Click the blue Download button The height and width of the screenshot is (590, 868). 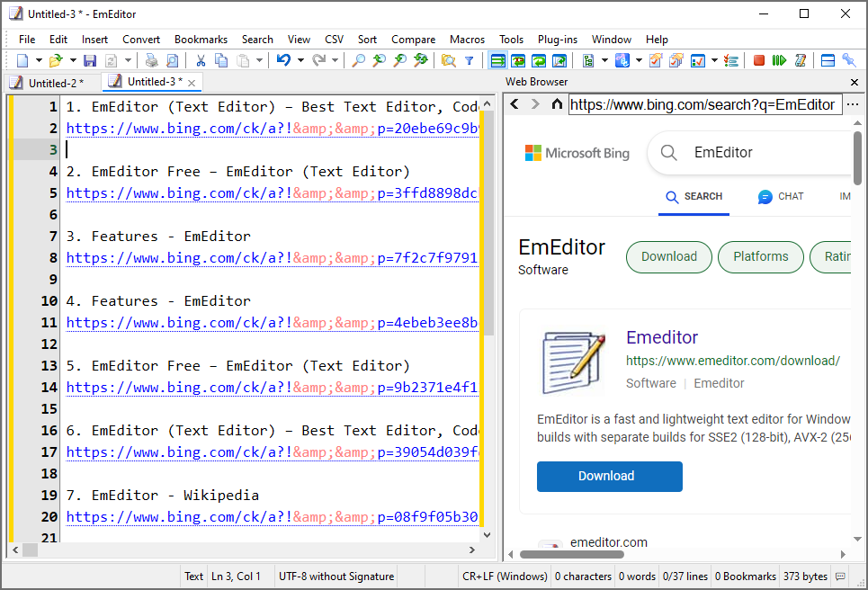coord(610,477)
